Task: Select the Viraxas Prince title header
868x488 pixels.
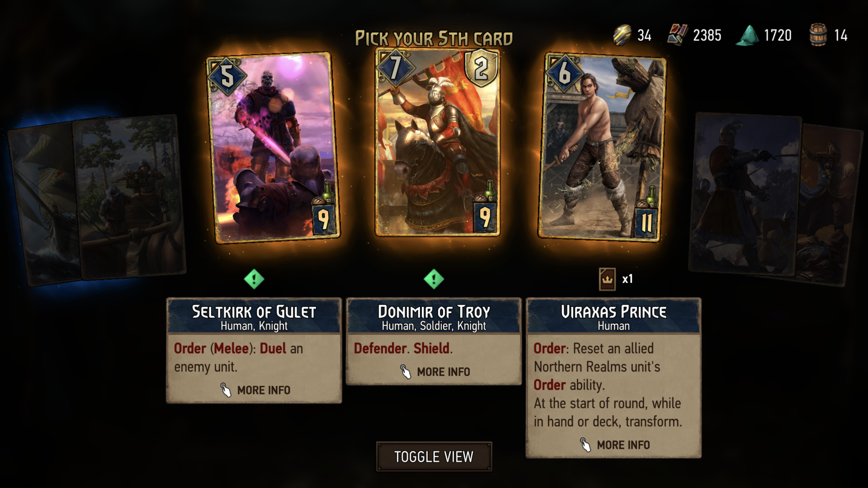Action: coord(614,316)
